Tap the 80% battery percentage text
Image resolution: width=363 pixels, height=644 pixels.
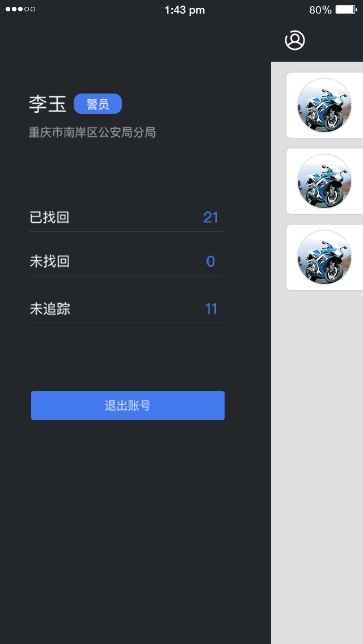pos(320,10)
